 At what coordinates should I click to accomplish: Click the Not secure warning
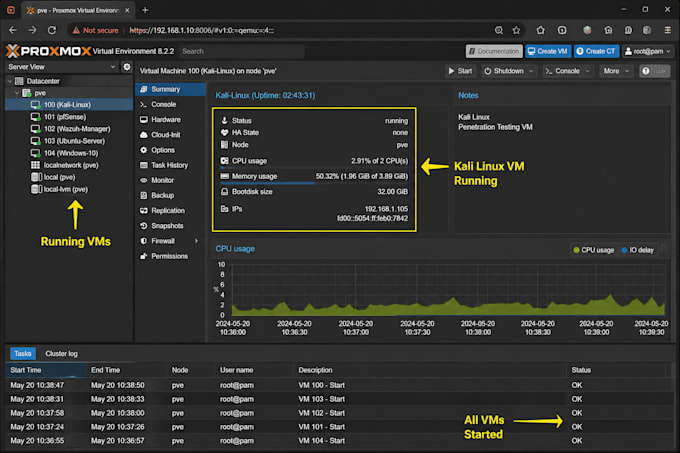(x=95, y=30)
